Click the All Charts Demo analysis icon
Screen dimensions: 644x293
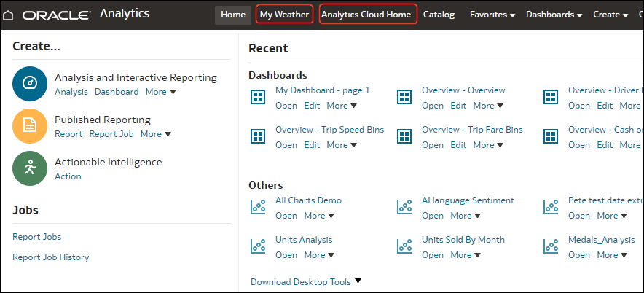[x=258, y=207]
